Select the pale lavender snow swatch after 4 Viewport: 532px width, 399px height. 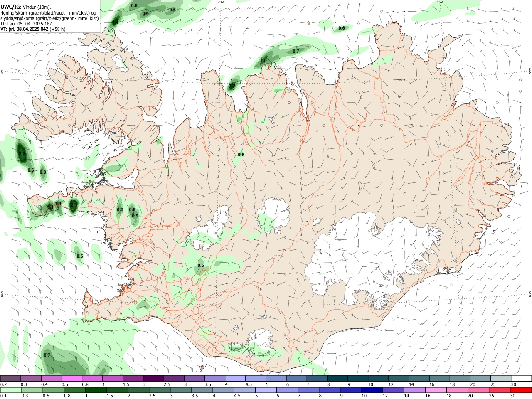pyautogui.click(x=235, y=378)
